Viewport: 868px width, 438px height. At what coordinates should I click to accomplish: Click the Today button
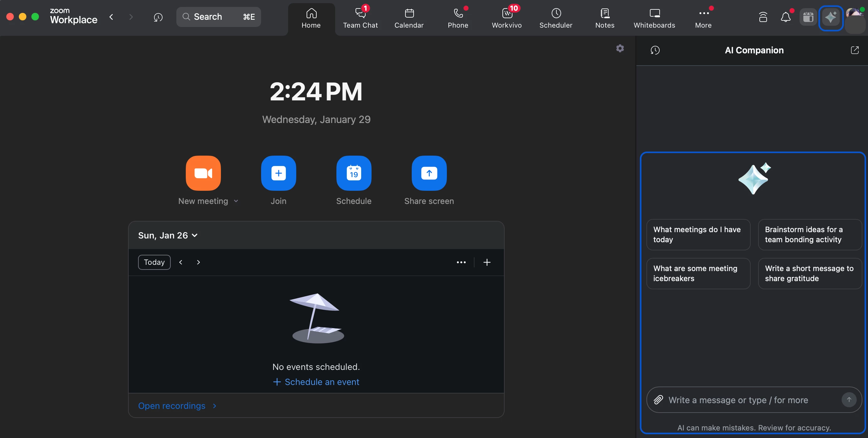tap(154, 262)
